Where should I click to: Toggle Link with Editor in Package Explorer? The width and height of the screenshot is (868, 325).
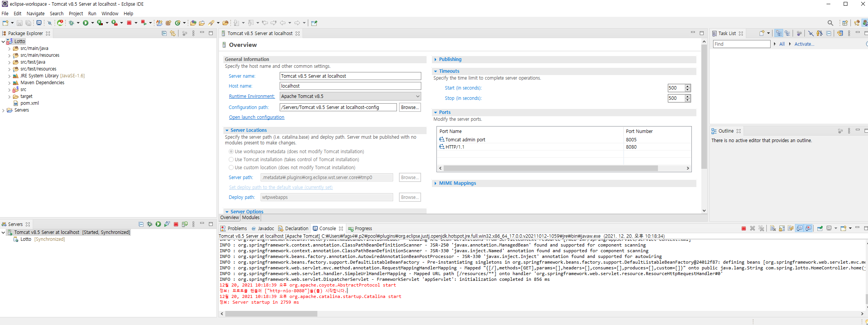pos(173,34)
